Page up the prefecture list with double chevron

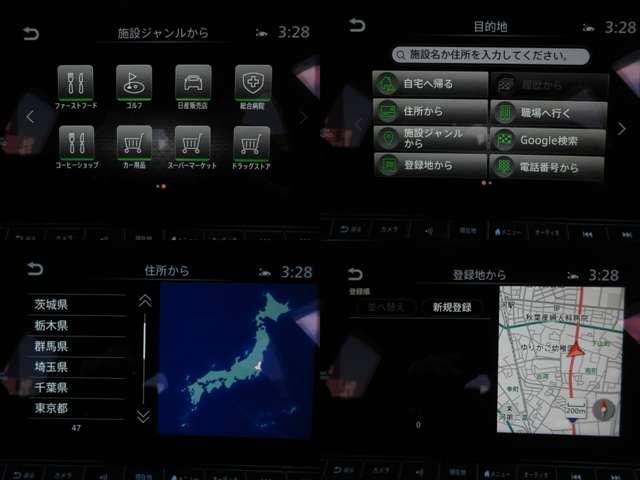(x=145, y=301)
